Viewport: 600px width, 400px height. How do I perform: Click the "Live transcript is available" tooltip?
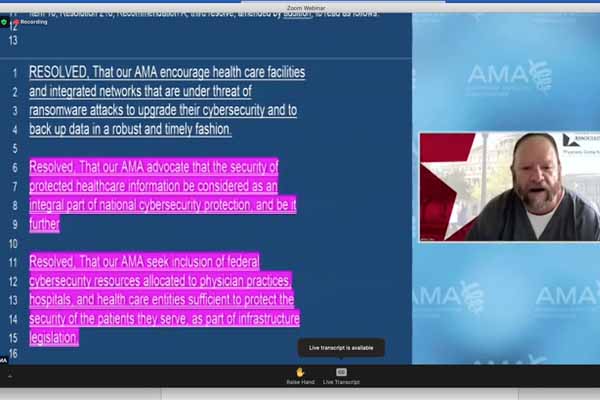pos(341,348)
